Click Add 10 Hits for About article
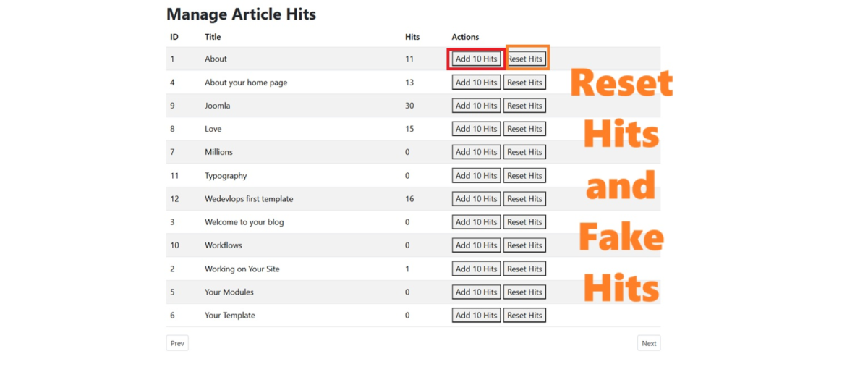The height and width of the screenshot is (380, 868). coord(476,59)
